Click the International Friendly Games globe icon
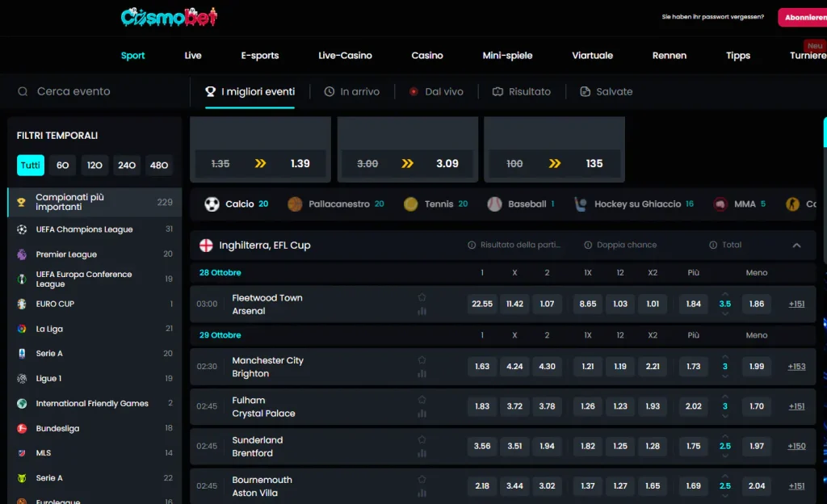The image size is (827, 504). (x=22, y=403)
